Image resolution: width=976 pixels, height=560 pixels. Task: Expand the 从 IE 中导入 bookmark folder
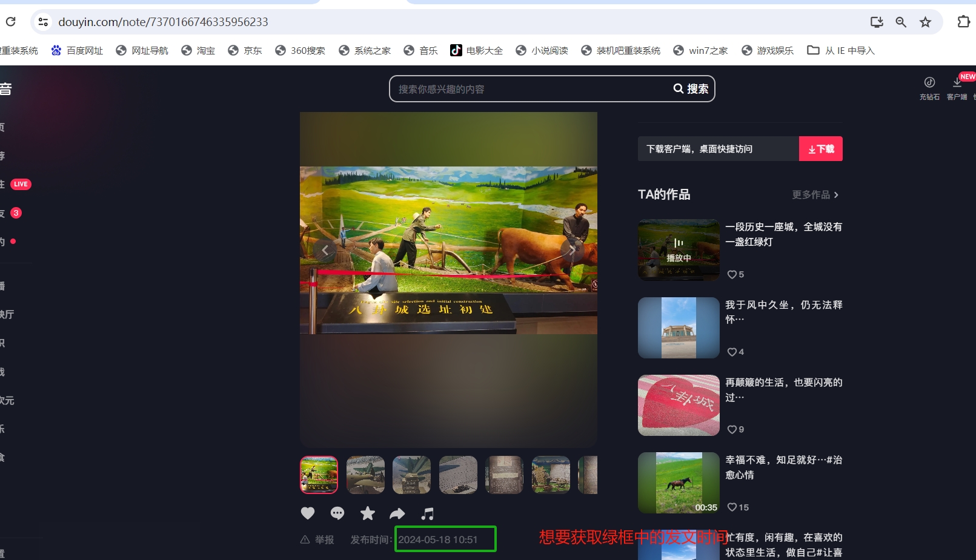tap(841, 50)
